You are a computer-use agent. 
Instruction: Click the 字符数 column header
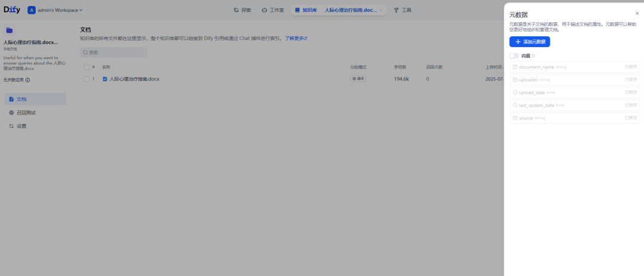point(400,67)
